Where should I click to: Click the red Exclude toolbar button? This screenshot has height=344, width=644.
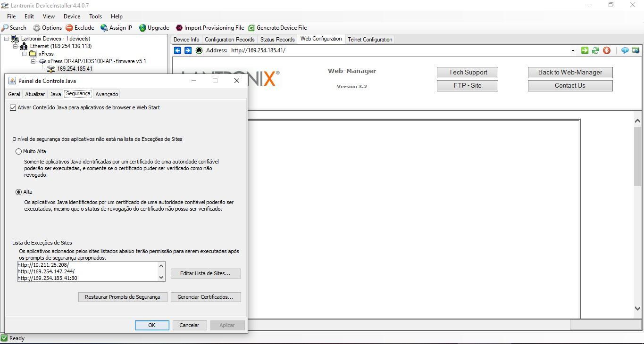coord(80,28)
